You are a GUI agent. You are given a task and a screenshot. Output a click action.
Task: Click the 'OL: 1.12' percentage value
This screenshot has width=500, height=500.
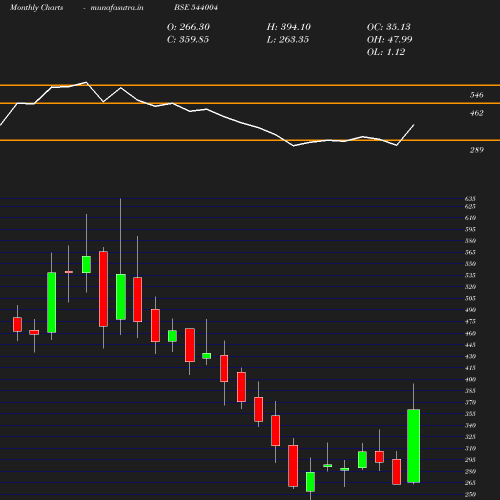point(386,52)
